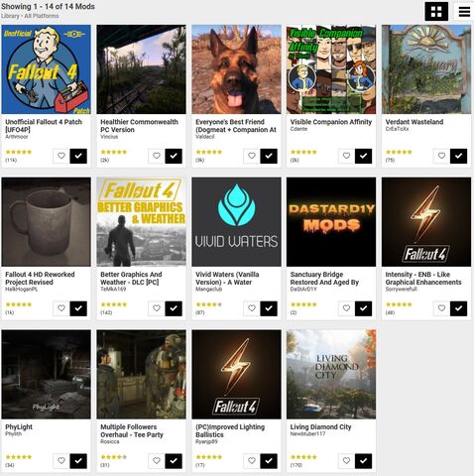Open Better Graphics And Weather mod title
Image resolution: width=474 pixels, height=476 pixels.
tap(131, 279)
